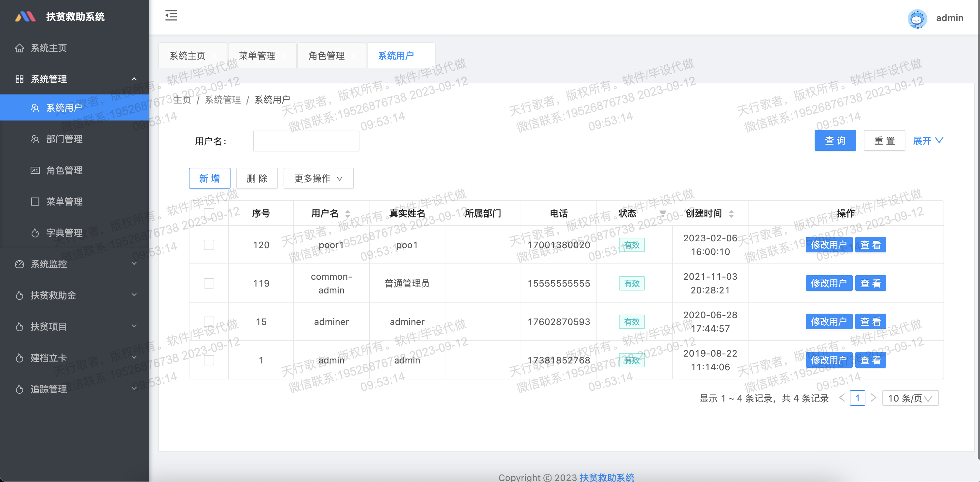
Task: Click the 查询 search button
Action: [835, 141]
